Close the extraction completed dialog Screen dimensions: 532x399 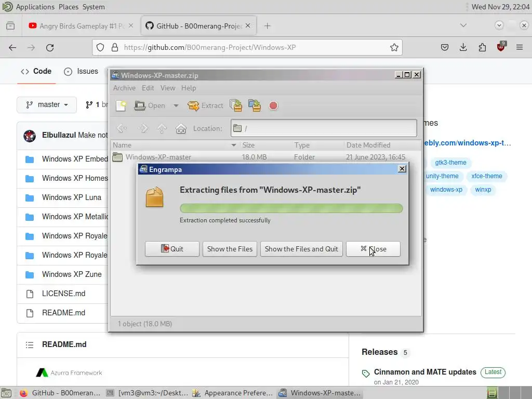click(373, 249)
